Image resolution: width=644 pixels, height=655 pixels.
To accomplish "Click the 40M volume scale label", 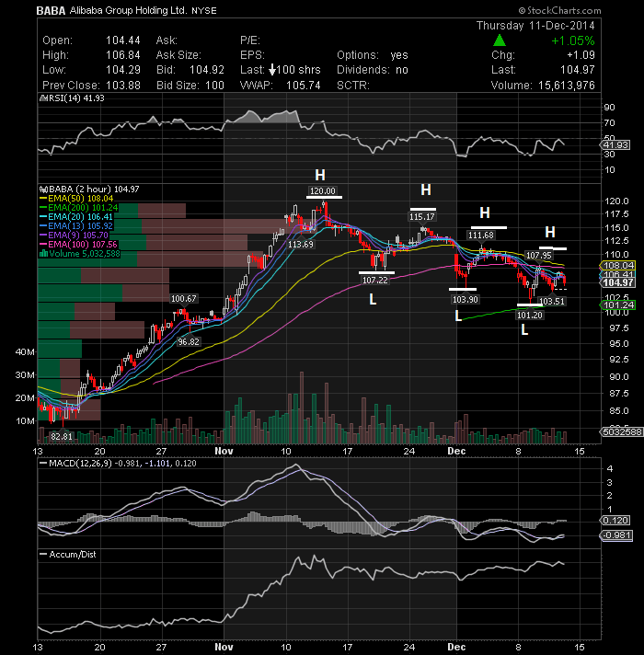I will pyautogui.click(x=25, y=351).
